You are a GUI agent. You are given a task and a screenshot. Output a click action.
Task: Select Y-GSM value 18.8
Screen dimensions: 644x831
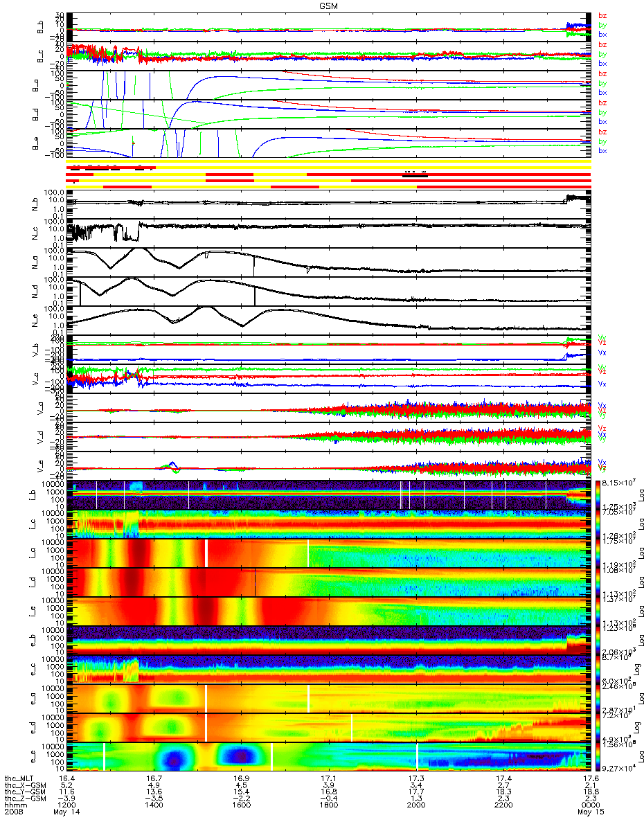[591, 793]
